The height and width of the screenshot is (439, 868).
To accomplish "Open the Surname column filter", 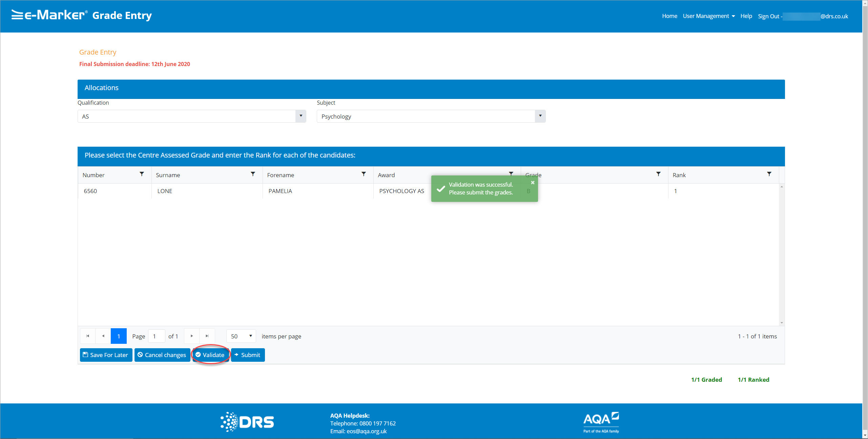I will [x=253, y=174].
